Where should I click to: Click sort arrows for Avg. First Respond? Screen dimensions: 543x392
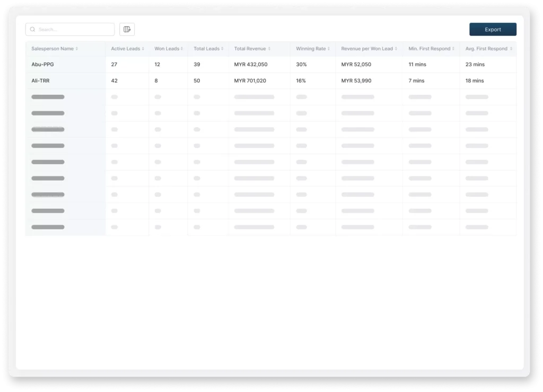click(x=511, y=49)
